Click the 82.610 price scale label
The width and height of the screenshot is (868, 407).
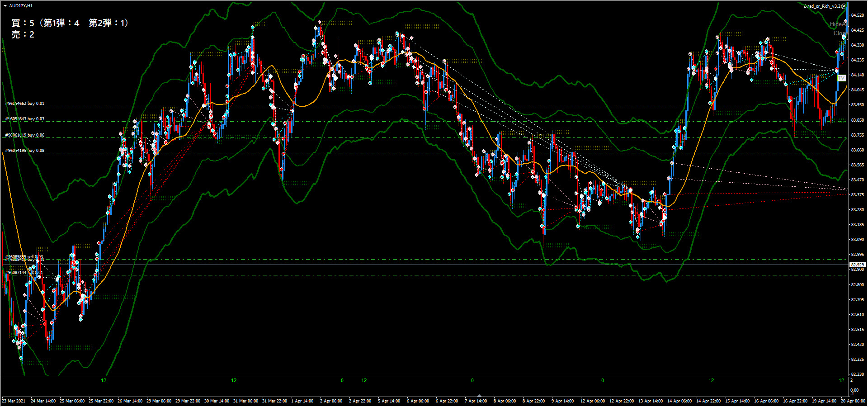[857, 315]
